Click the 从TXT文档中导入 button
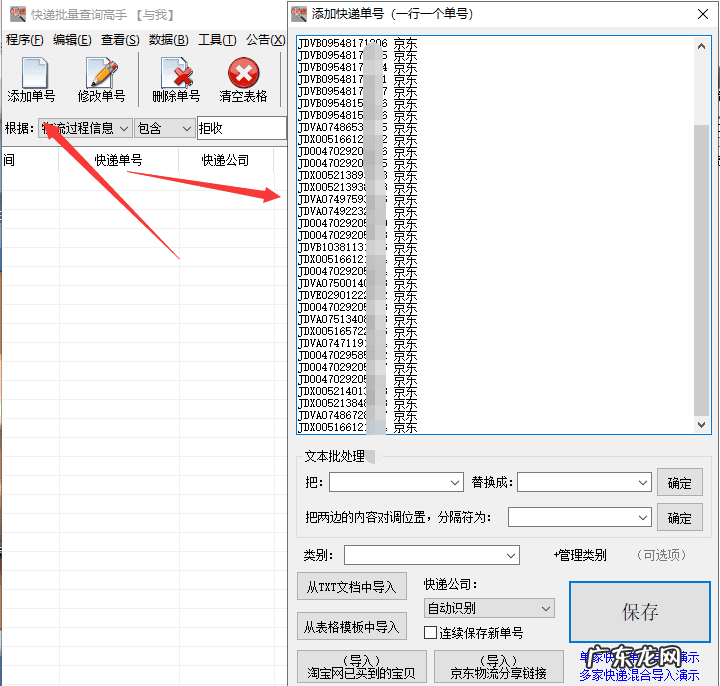720x686 pixels. tap(352, 586)
